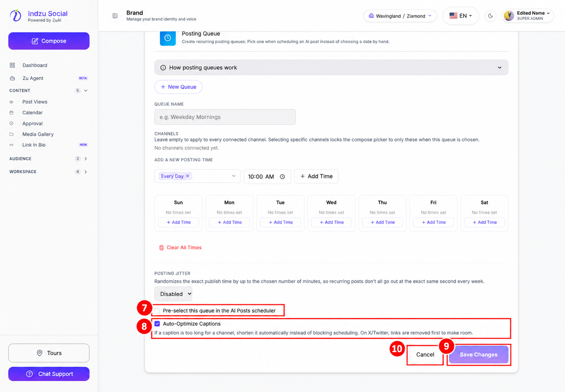Cancel the queue edits
The height and width of the screenshot is (392, 565).
point(425,355)
